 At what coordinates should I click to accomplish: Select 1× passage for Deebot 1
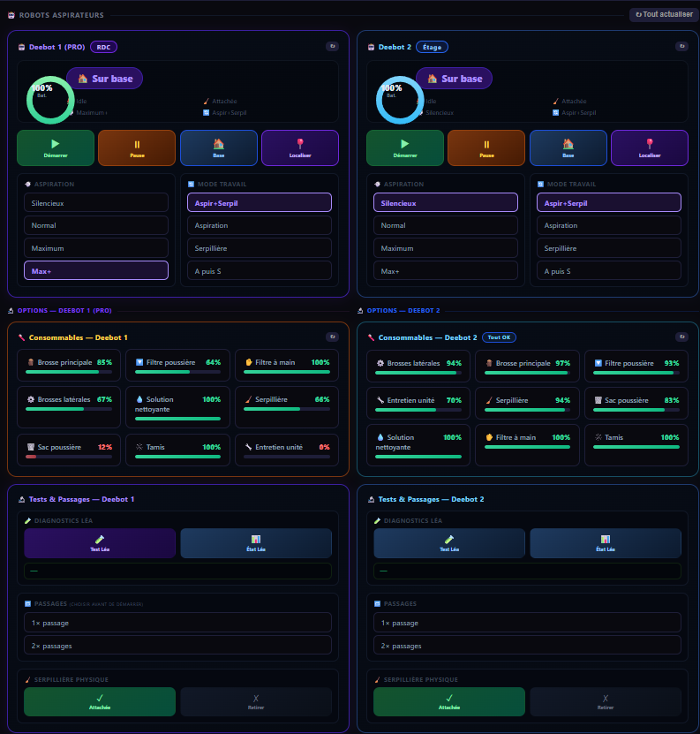[177, 623]
